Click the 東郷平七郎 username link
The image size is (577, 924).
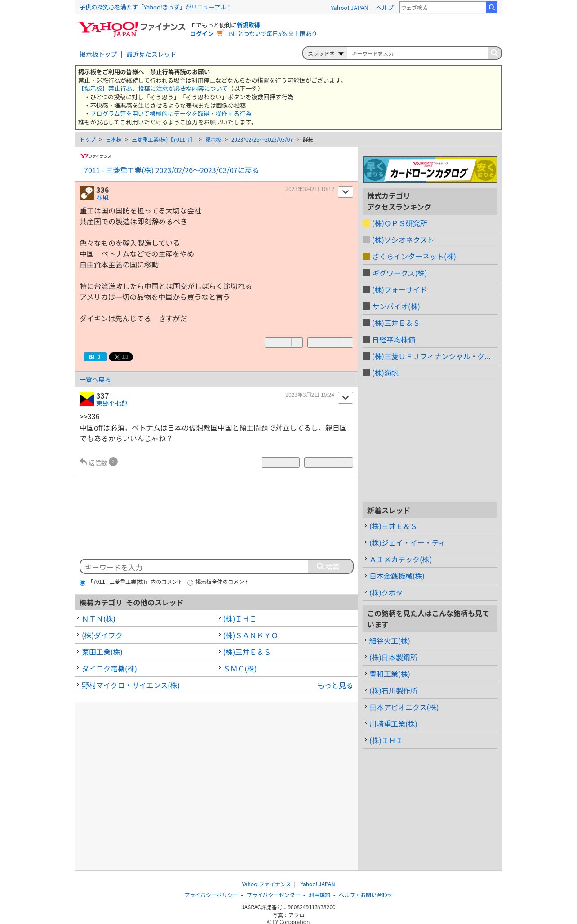[x=112, y=404]
